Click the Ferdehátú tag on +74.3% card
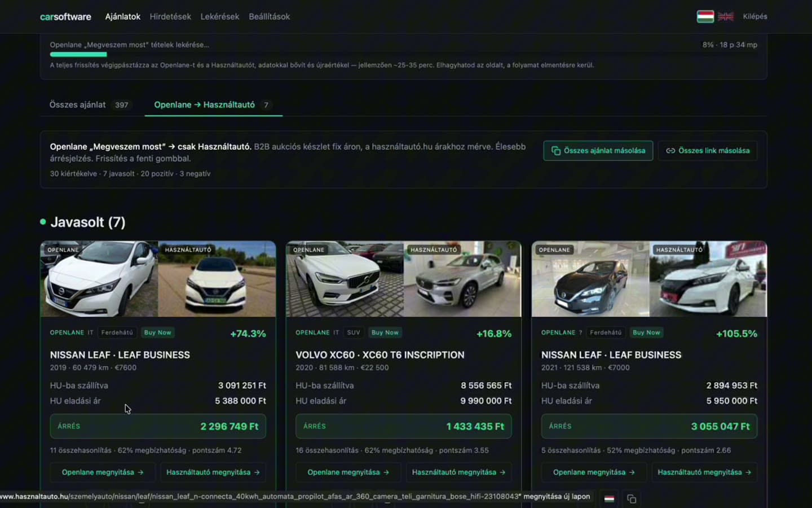 117,332
